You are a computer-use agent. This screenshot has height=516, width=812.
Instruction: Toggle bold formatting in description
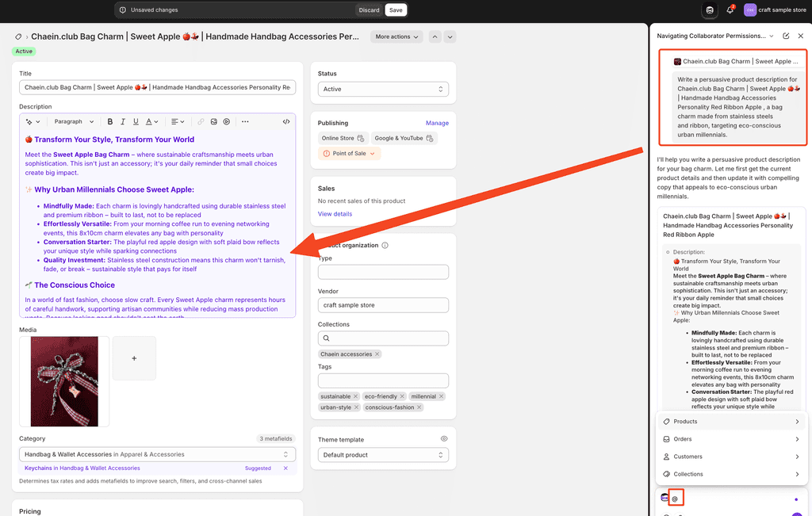pyautogui.click(x=109, y=121)
